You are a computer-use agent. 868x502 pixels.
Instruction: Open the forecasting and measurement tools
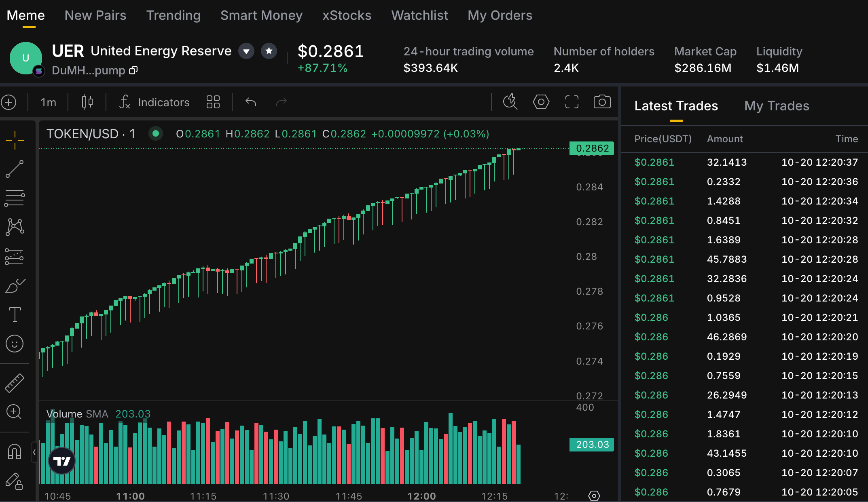pos(15,256)
